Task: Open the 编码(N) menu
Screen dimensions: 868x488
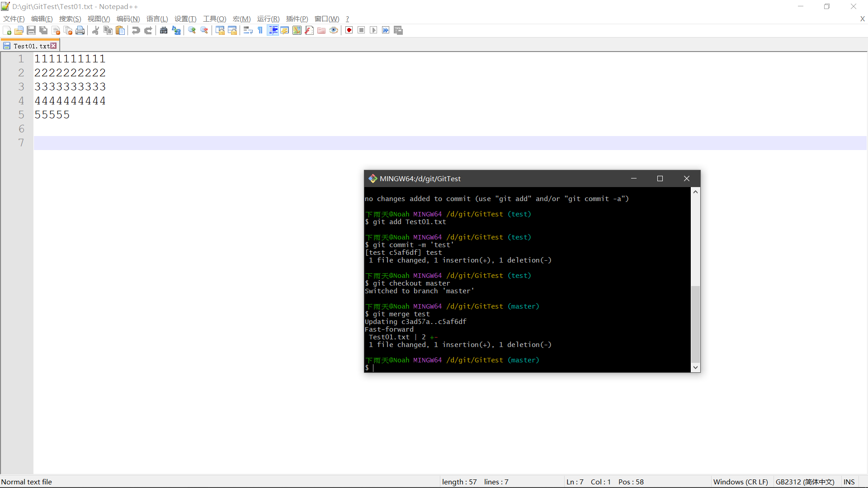Action: tap(128, 19)
